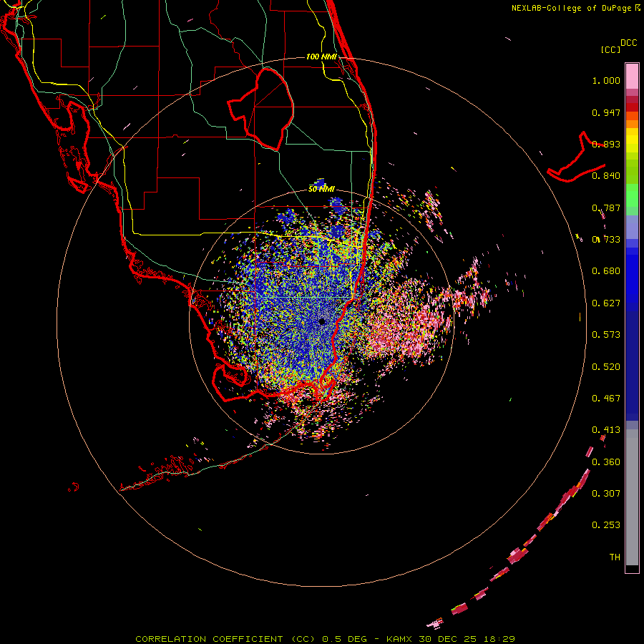Pick the bright green segment of color bar

pos(632,195)
